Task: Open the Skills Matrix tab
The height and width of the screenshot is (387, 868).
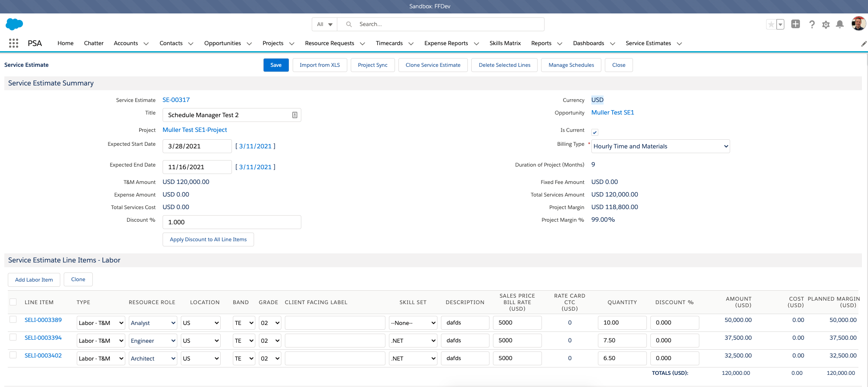Action: click(505, 43)
